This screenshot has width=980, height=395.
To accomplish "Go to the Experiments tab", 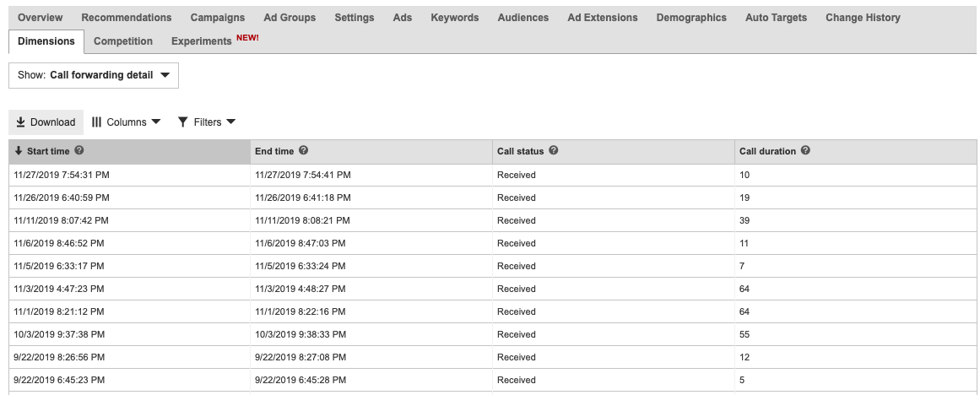I will point(201,41).
